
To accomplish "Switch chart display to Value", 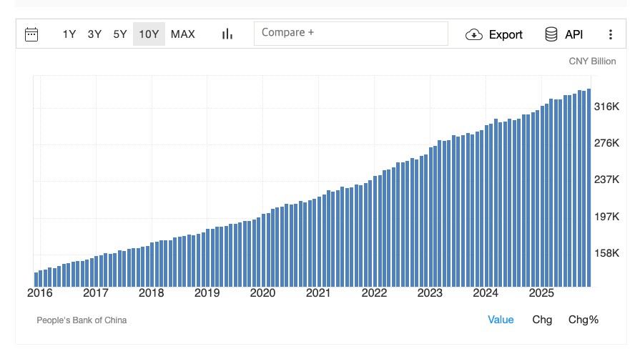I will click(x=501, y=320).
